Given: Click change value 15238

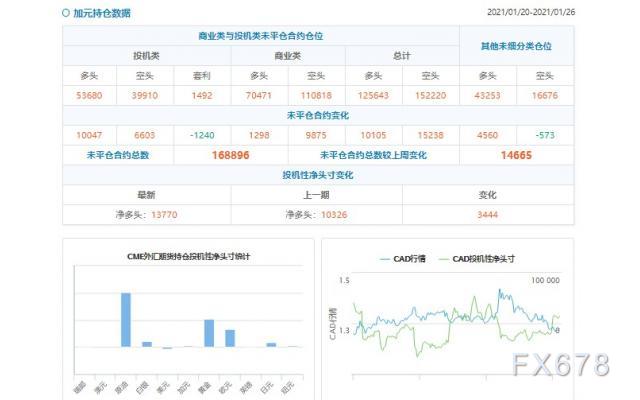Looking at the screenshot, I should coord(431,135).
